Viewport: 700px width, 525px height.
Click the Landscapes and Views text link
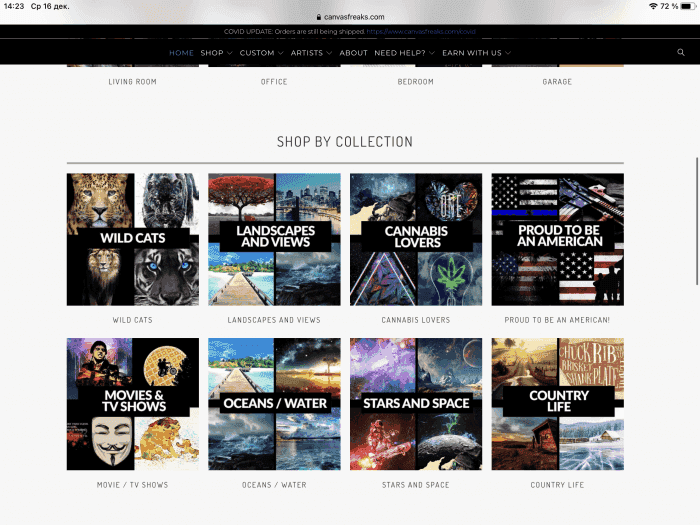pos(274,320)
